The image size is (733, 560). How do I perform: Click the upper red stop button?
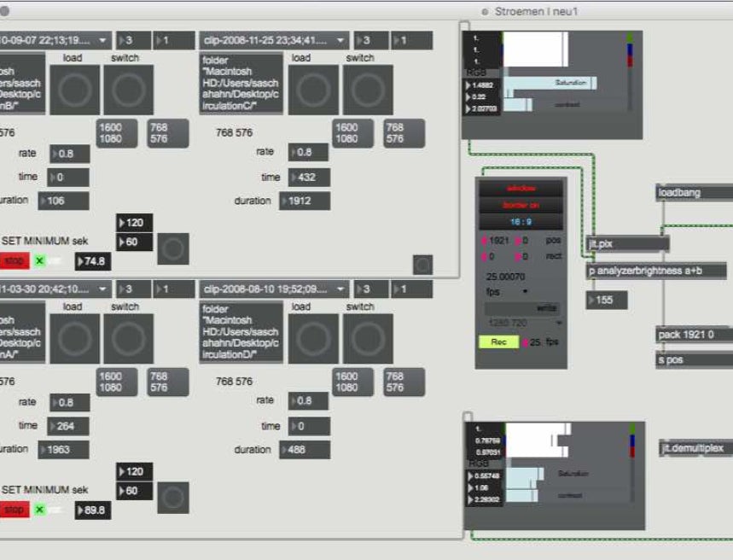pos(15,261)
